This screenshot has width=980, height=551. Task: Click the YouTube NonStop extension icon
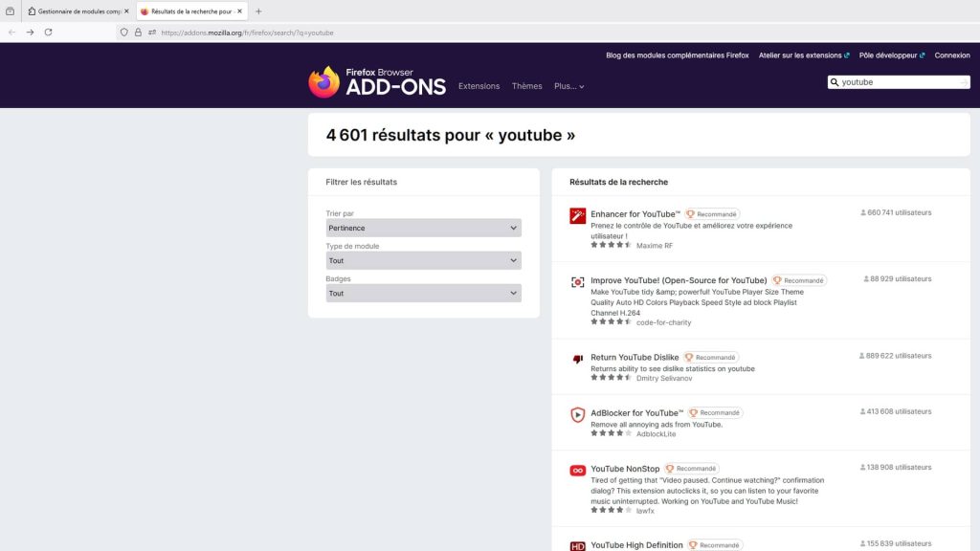[x=576, y=470]
